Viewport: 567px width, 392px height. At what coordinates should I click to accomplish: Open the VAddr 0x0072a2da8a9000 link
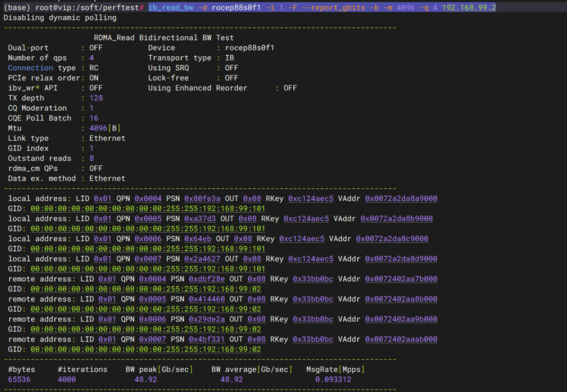401,199
